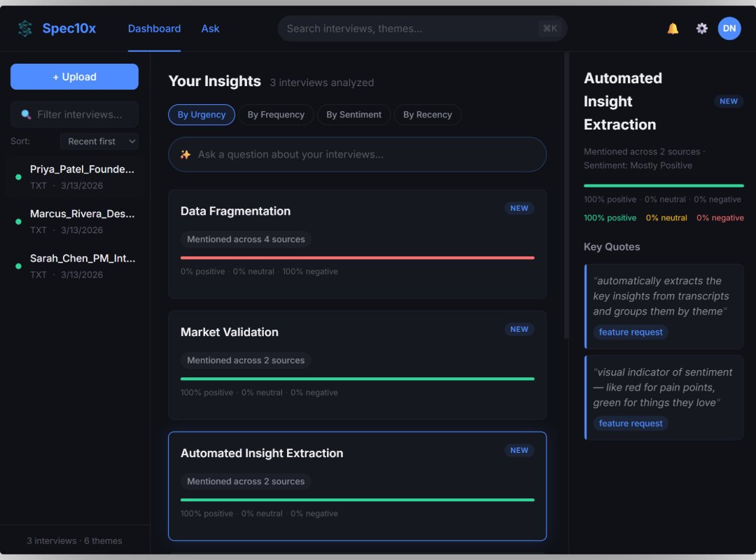Click green status dot beside Sarah_Chen interview
Screen dimensions: 756x560
(x=18, y=266)
